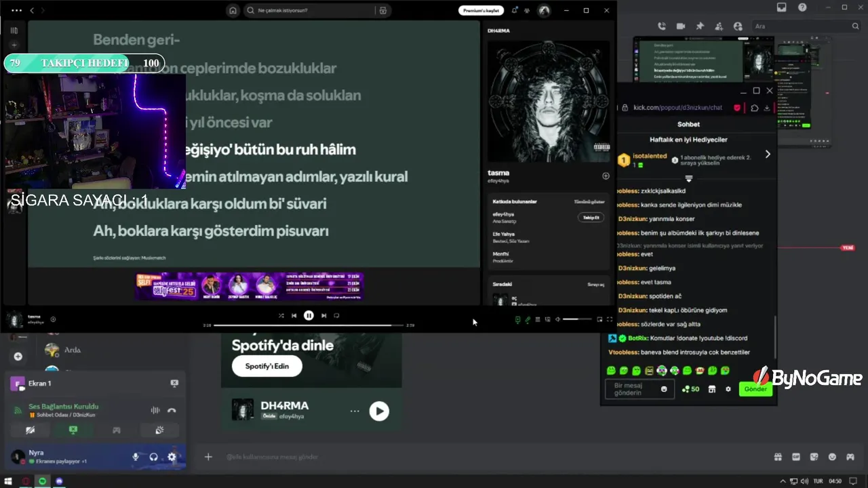Image resolution: width=868 pixels, height=488 pixels.
Task: Open emoji picker in Kick chat input
Action: [664, 389]
